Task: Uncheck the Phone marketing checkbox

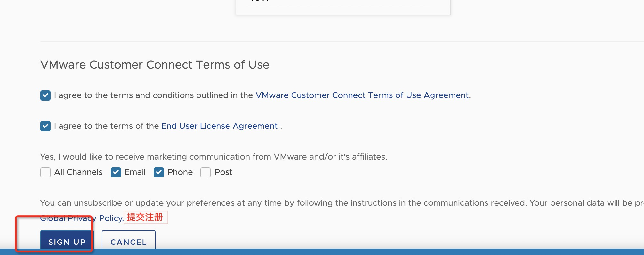Action: click(x=159, y=172)
